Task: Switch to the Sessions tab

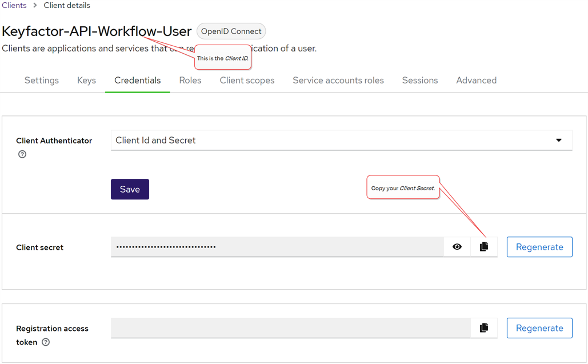Action: tap(420, 81)
